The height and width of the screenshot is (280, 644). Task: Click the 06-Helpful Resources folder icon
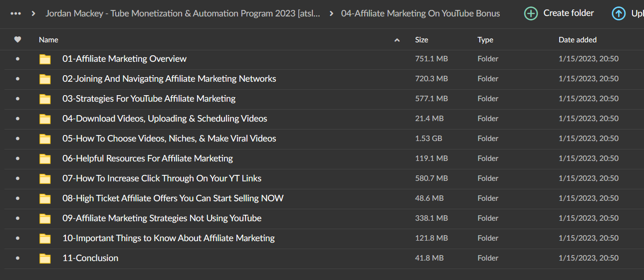[x=45, y=158]
